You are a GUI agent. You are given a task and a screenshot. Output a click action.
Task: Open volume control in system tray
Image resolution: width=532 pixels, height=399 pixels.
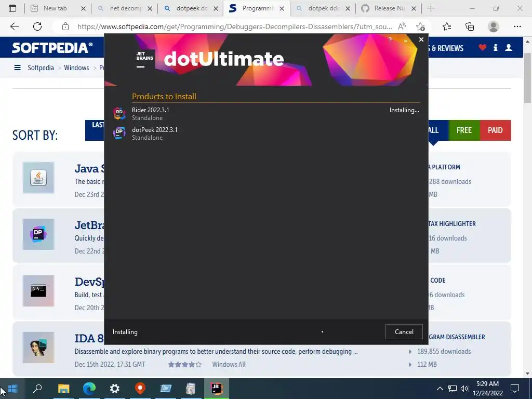464,389
